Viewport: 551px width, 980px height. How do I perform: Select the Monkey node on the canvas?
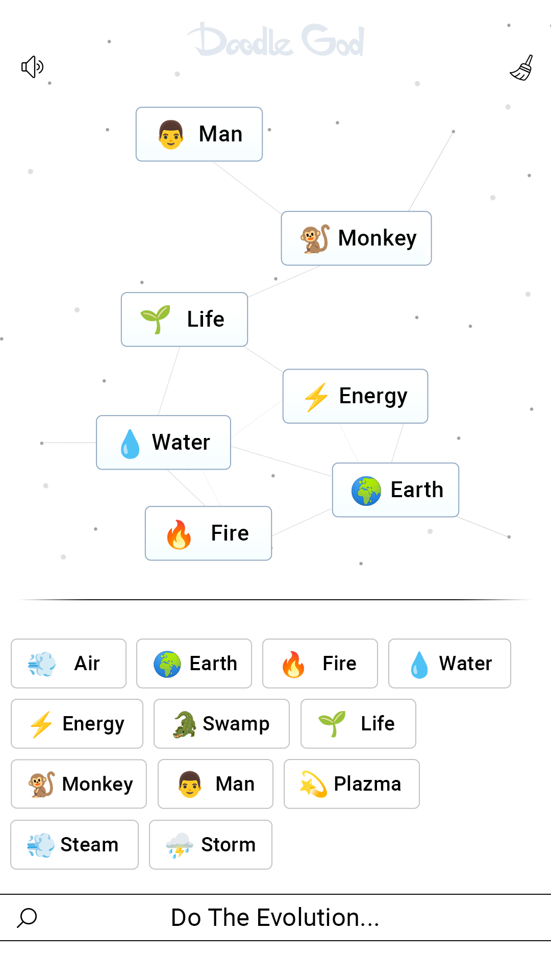tap(356, 238)
